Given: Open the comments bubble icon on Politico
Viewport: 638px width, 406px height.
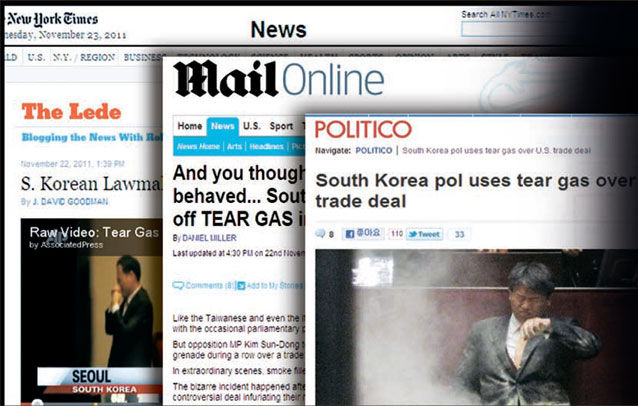Looking at the screenshot, I should click(x=321, y=234).
